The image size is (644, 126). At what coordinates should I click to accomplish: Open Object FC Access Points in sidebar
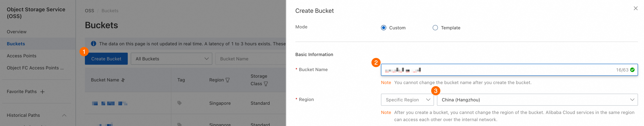pos(35,68)
